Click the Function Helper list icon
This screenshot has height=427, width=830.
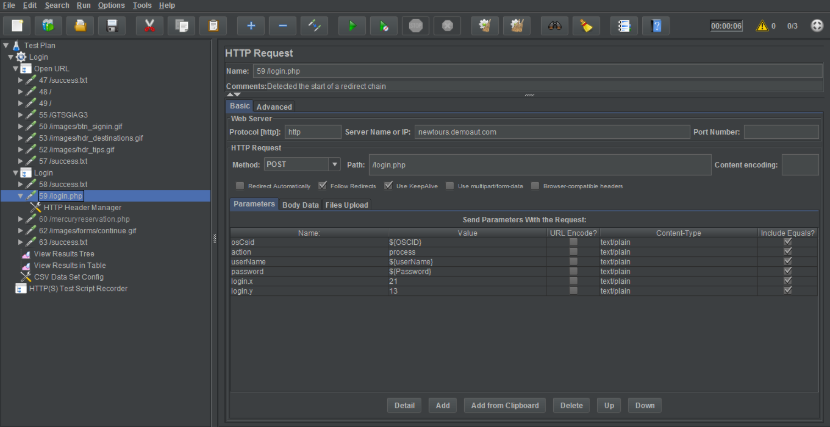coord(625,25)
